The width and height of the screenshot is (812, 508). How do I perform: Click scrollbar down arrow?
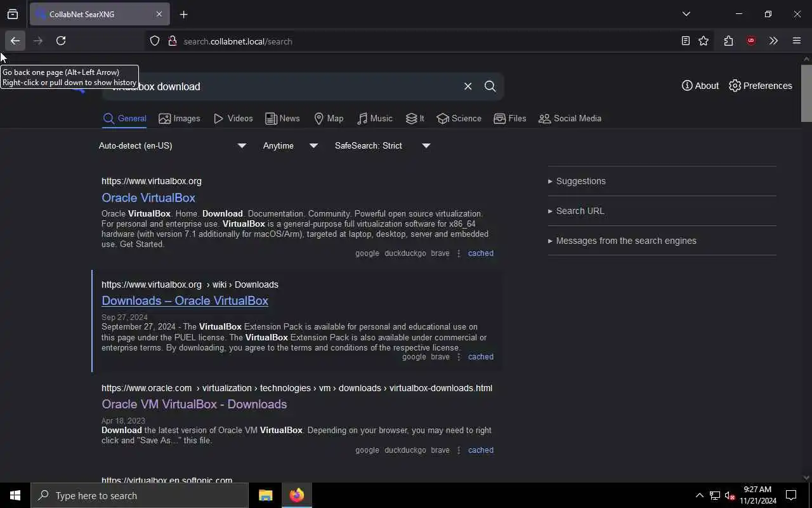pyautogui.click(x=806, y=478)
